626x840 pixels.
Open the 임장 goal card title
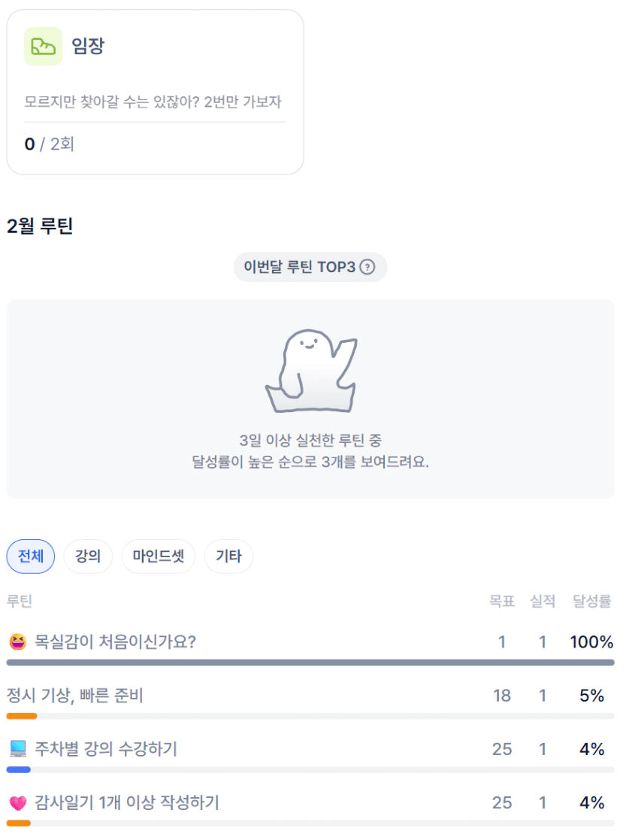click(88, 47)
